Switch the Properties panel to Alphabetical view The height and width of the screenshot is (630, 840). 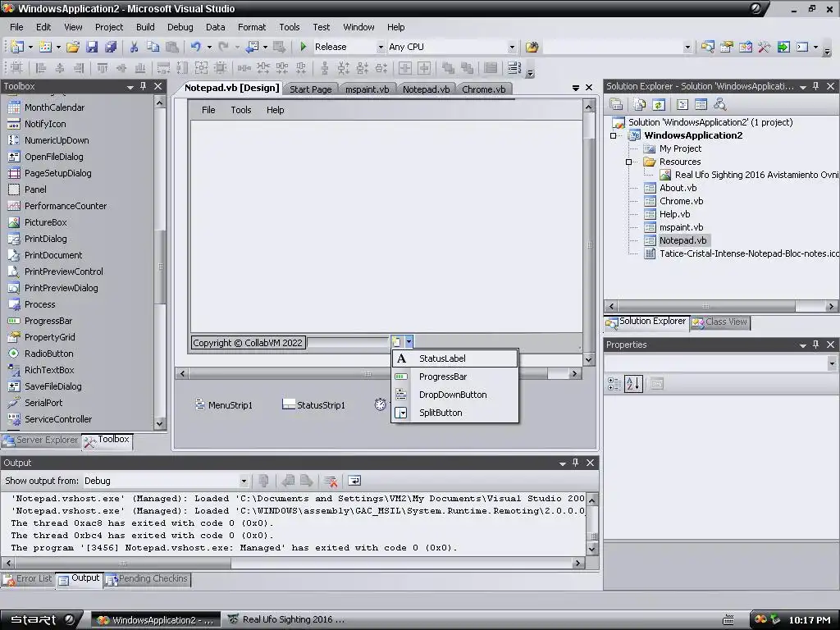[x=633, y=384]
